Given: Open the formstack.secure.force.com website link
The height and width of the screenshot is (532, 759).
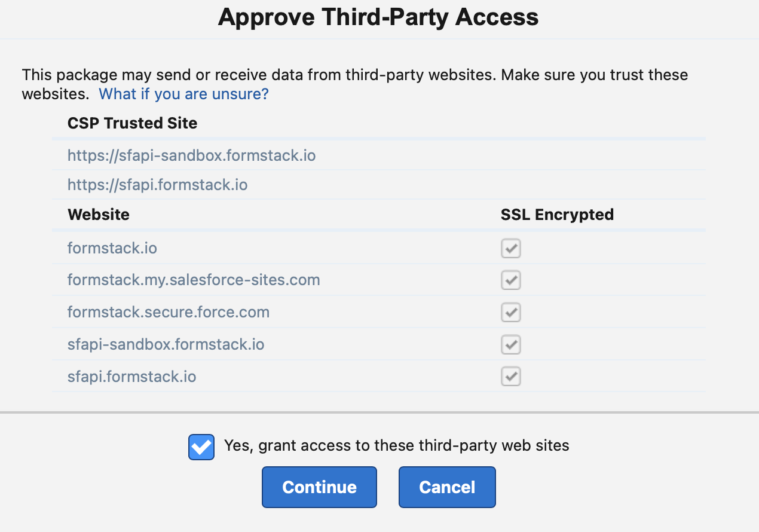Looking at the screenshot, I should [x=168, y=311].
